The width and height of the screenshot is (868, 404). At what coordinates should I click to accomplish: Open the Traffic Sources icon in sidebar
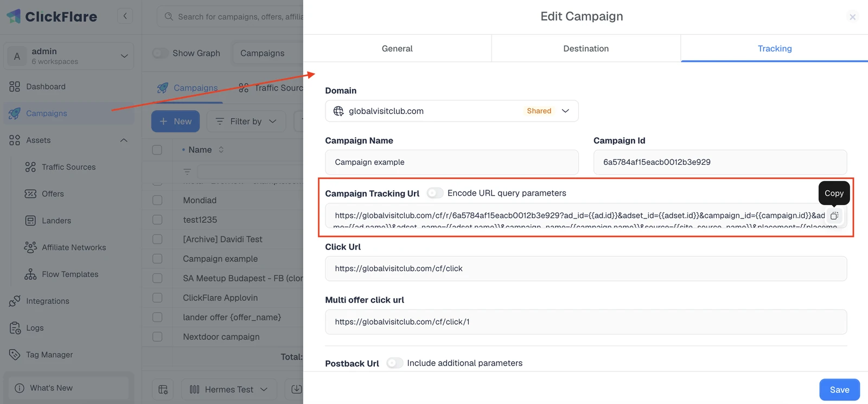click(30, 167)
